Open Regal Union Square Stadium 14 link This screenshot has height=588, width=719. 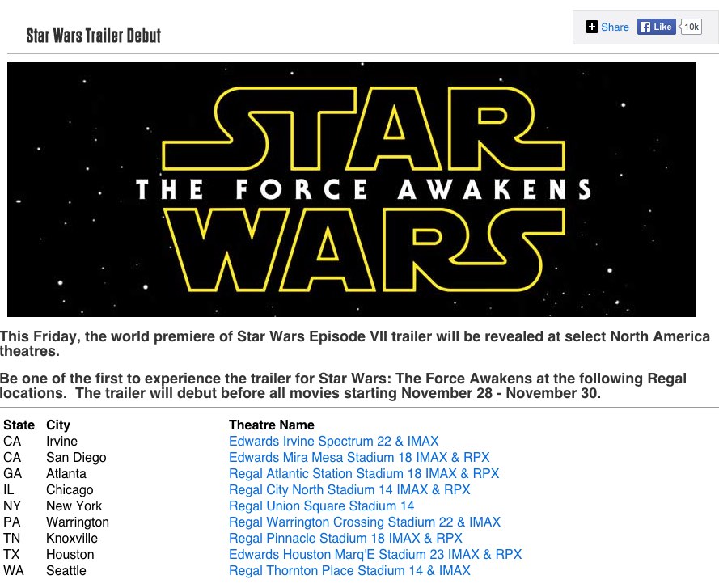[321, 506]
